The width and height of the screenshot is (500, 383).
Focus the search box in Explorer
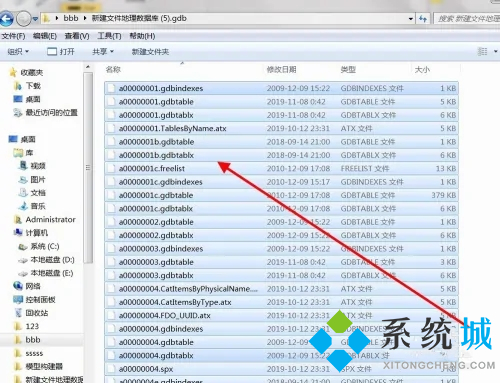[x=468, y=19]
